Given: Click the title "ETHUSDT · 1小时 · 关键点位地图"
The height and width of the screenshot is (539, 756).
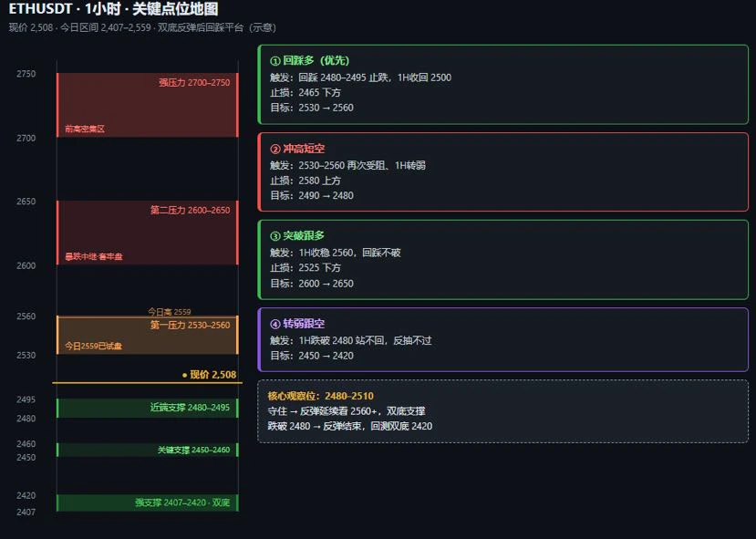Looking at the screenshot, I should pyautogui.click(x=113, y=9).
